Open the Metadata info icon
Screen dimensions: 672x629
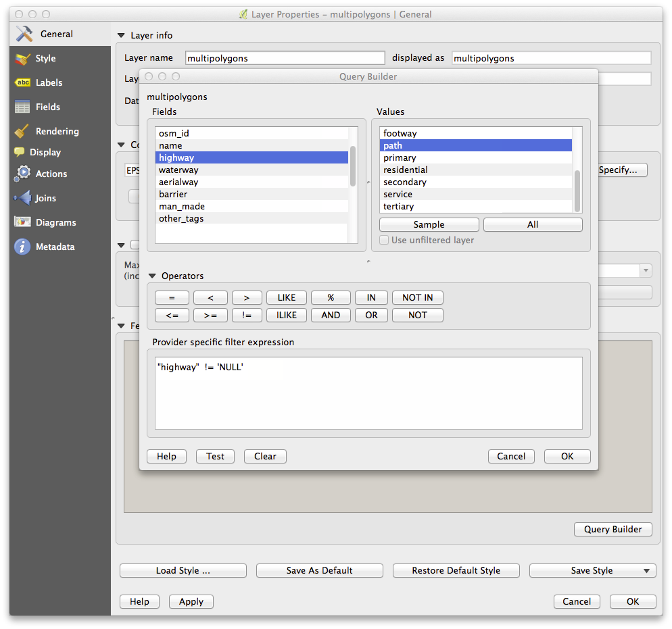(23, 247)
